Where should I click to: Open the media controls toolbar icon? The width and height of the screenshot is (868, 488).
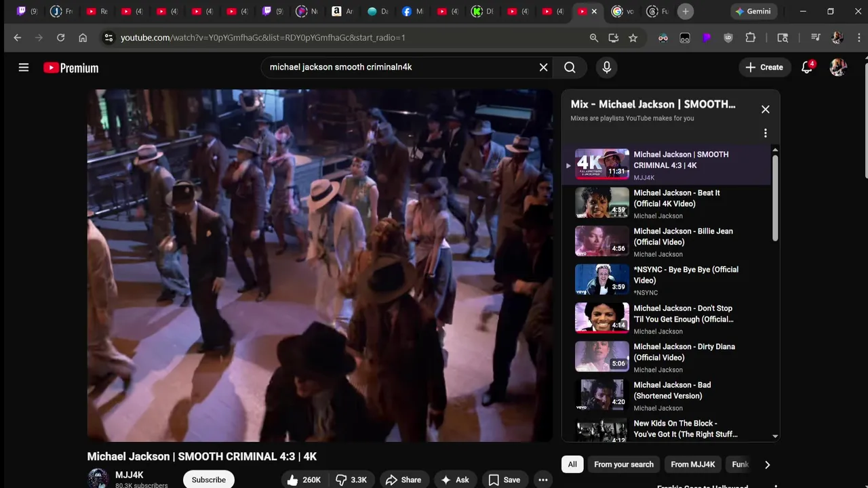click(816, 38)
